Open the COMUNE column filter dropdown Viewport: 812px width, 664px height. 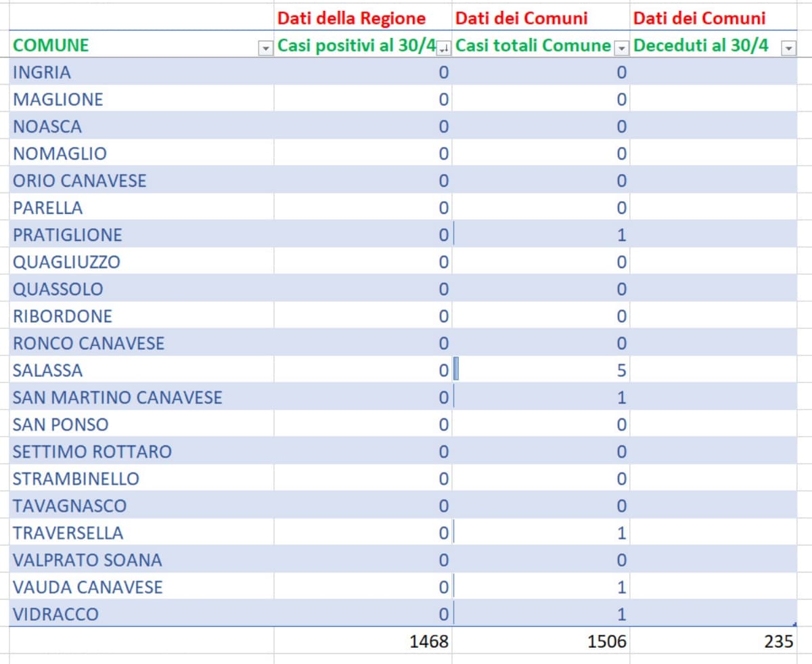click(x=265, y=48)
